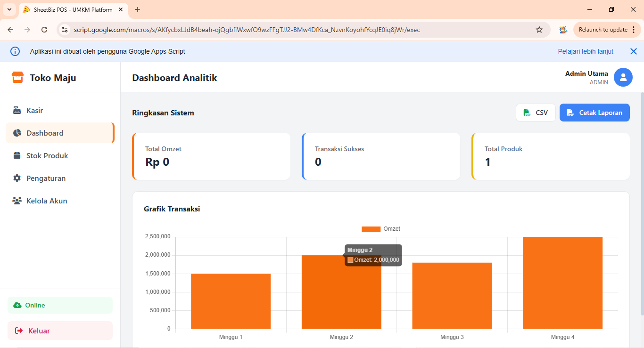Click the address bar URL field
The image size is (644, 348).
point(283,30)
